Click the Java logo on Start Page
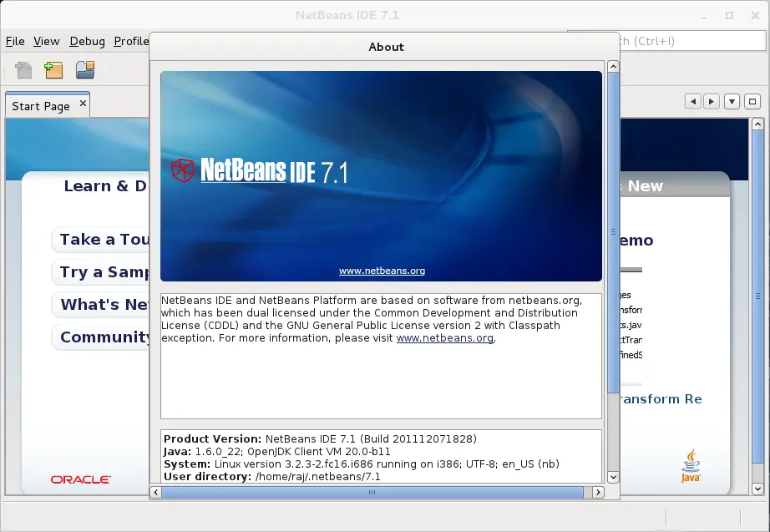This screenshot has width=770, height=532. tap(691, 465)
